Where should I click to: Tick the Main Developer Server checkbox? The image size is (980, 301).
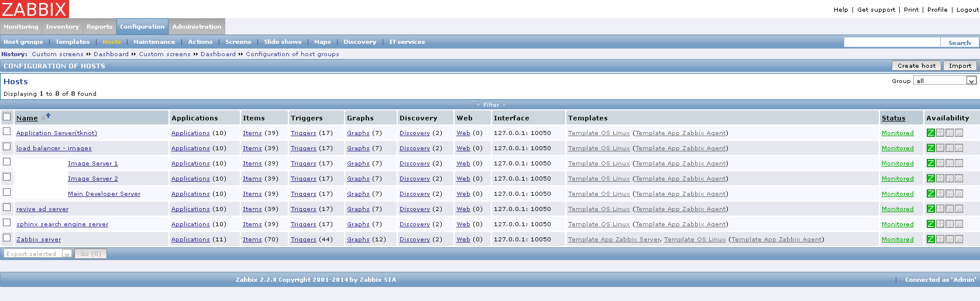[7, 192]
